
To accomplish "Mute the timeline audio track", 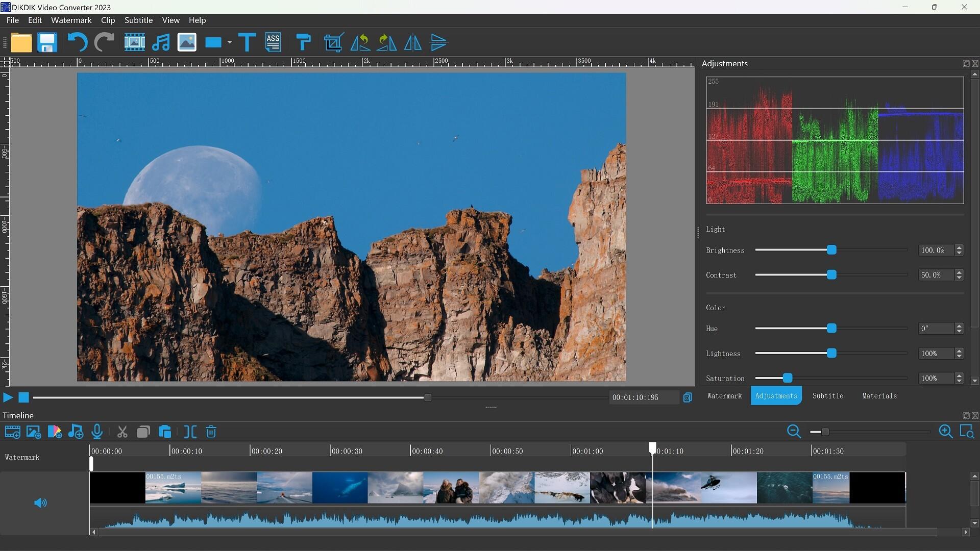I will [40, 503].
